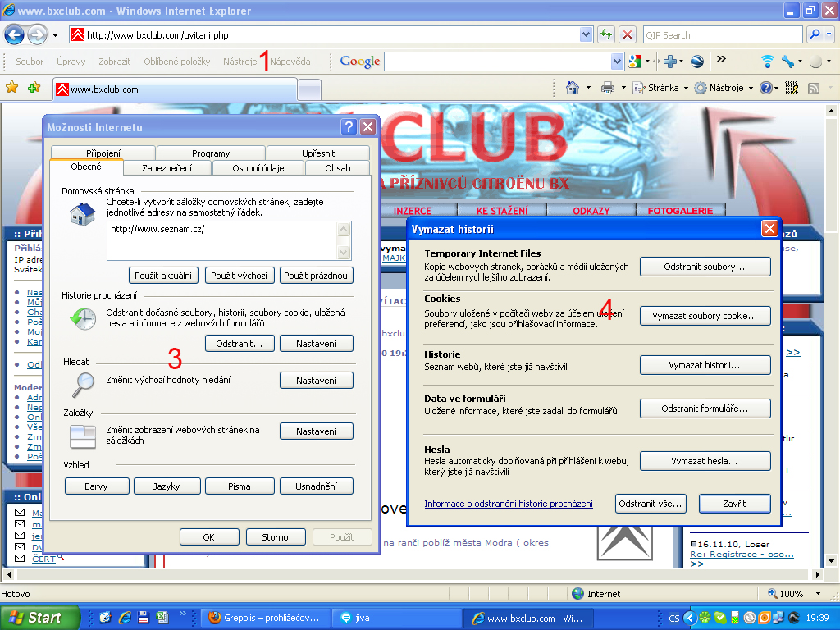Click Odstranit soubory... button
Screen dimensions: 840x630
tap(705, 267)
